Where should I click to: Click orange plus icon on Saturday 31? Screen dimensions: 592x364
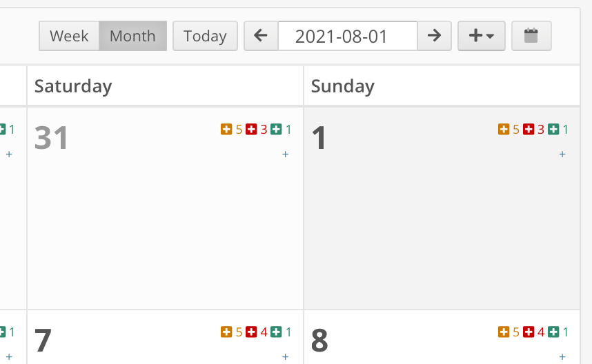coord(226,129)
